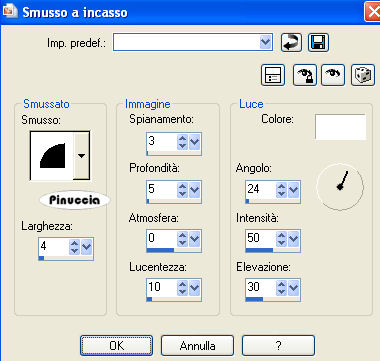The height and width of the screenshot is (361, 380).
Task: Adjust Atmosfera with spinner arrows
Action: coord(182,239)
